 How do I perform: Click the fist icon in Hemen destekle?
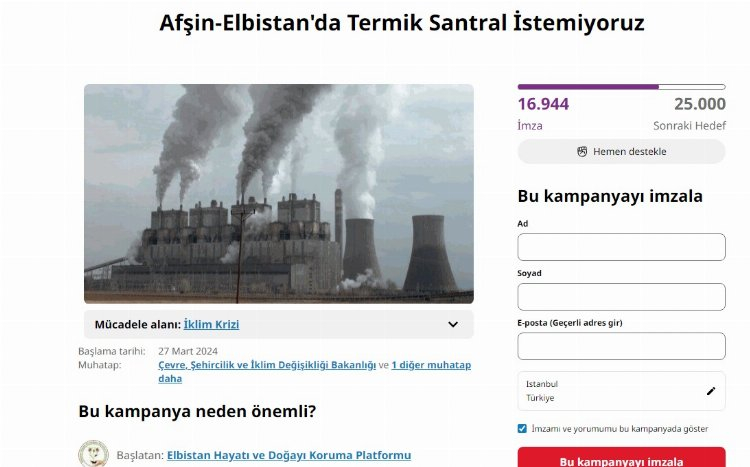582,152
